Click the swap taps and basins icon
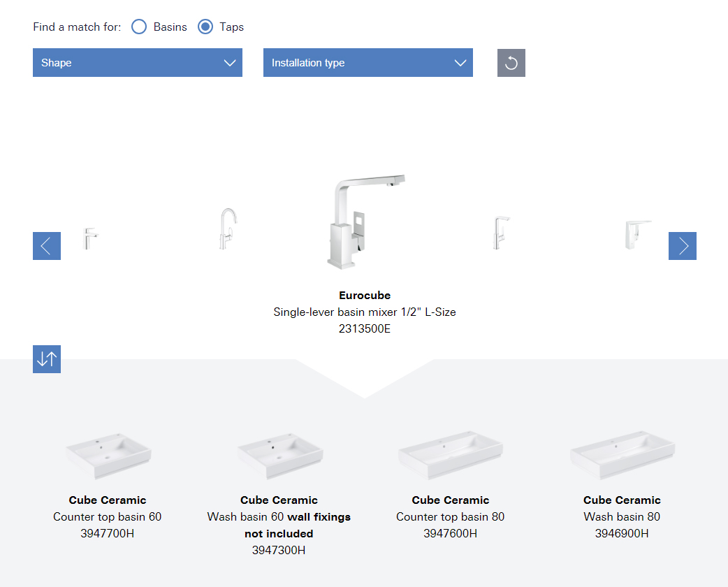 point(47,359)
